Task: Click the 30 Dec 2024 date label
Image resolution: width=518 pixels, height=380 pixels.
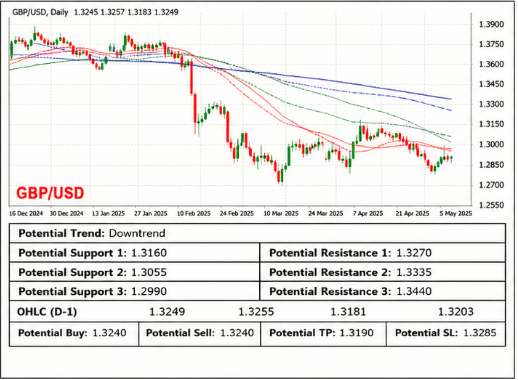Action: click(x=66, y=213)
